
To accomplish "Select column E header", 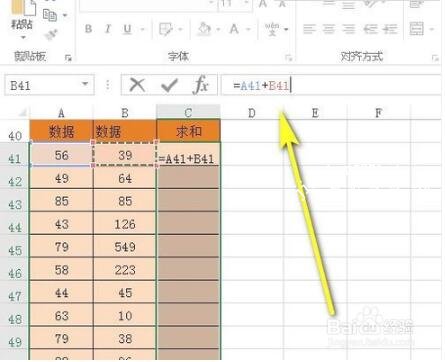I will (315, 113).
